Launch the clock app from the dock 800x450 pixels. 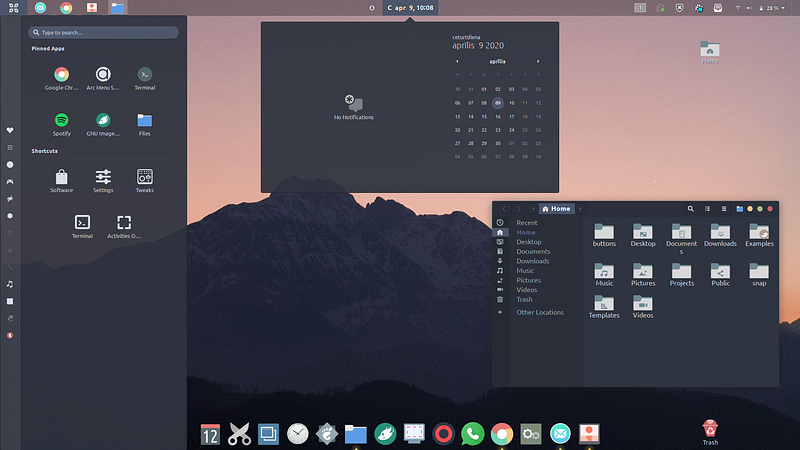coord(297,434)
